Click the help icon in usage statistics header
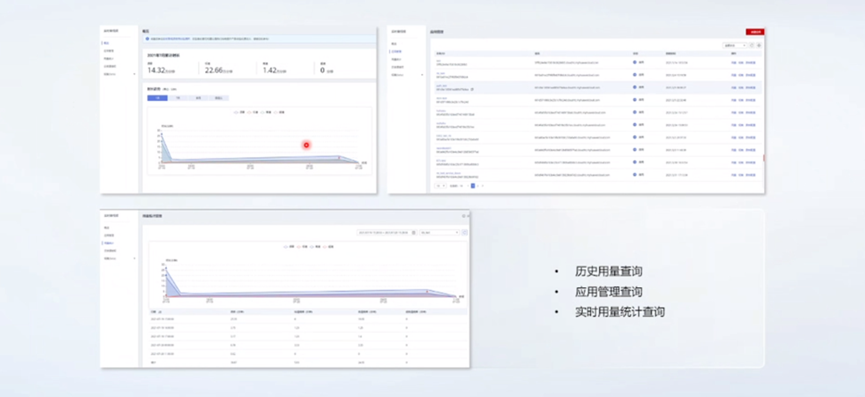This screenshot has height=397, width=865. 464,216
